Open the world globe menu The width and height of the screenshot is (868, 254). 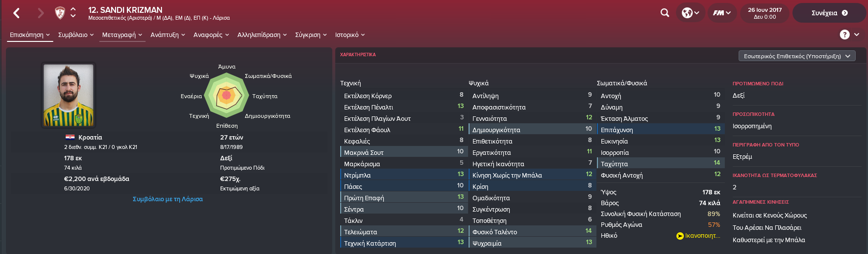coord(690,13)
